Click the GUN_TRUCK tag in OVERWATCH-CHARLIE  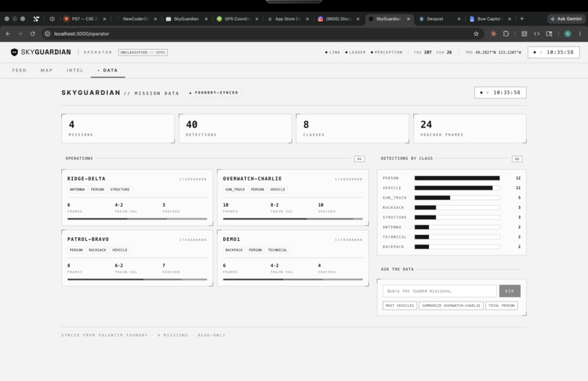pyautogui.click(x=235, y=189)
